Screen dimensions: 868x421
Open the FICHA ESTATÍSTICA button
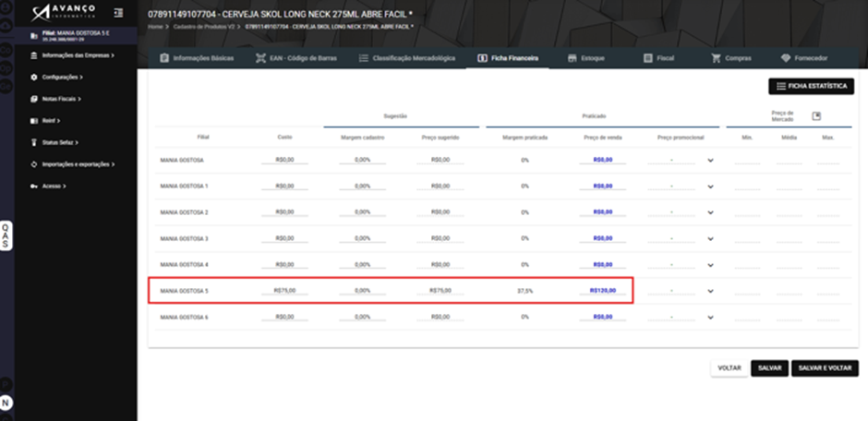811,86
